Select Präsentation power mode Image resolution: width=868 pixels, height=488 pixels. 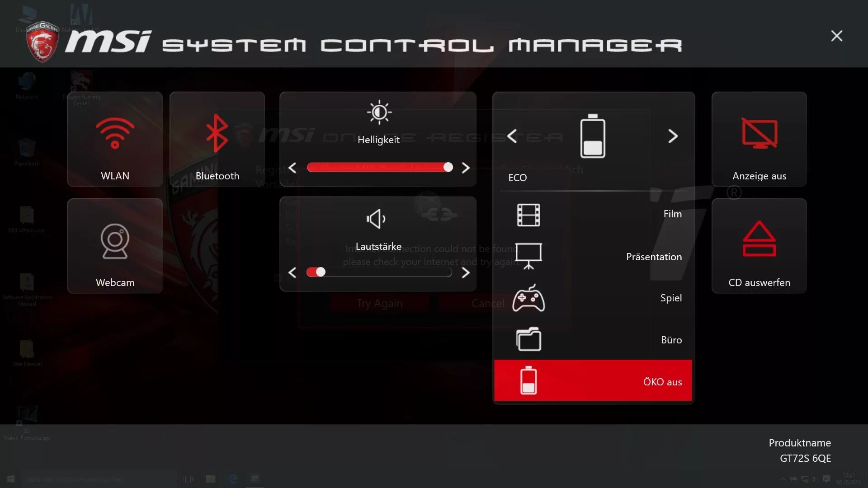tap(593, 256)
